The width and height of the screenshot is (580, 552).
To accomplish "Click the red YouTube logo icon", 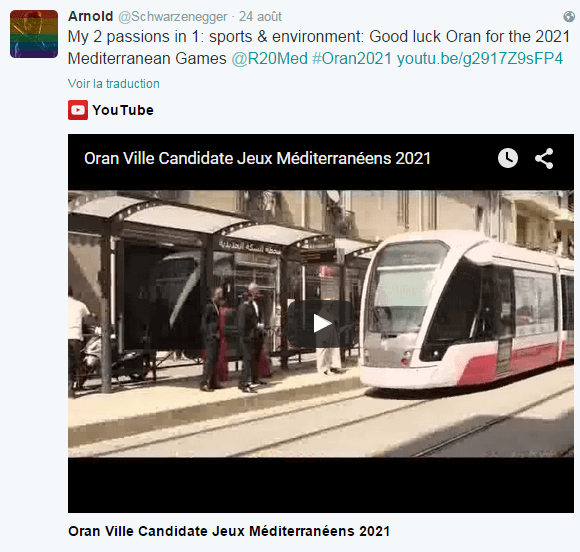I will (78, 110).
